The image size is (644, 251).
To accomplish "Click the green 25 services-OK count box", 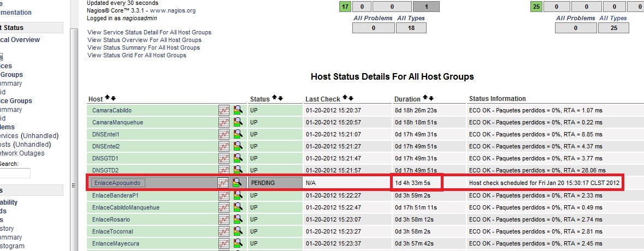I will point(537,7).
